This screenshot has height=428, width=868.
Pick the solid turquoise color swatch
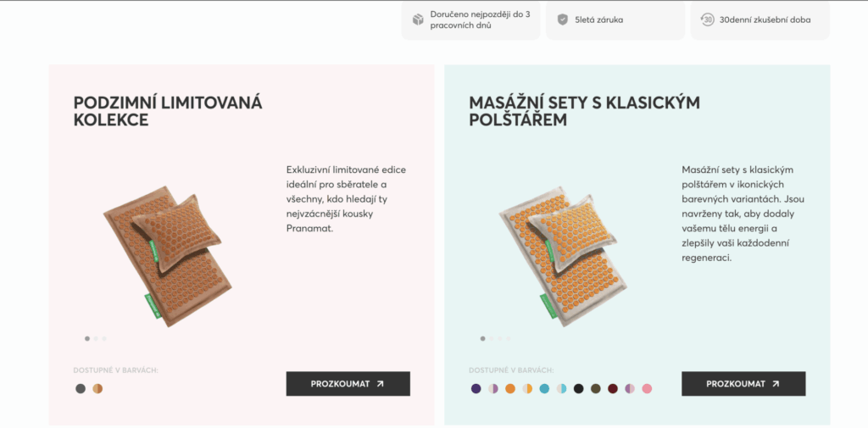544,389
